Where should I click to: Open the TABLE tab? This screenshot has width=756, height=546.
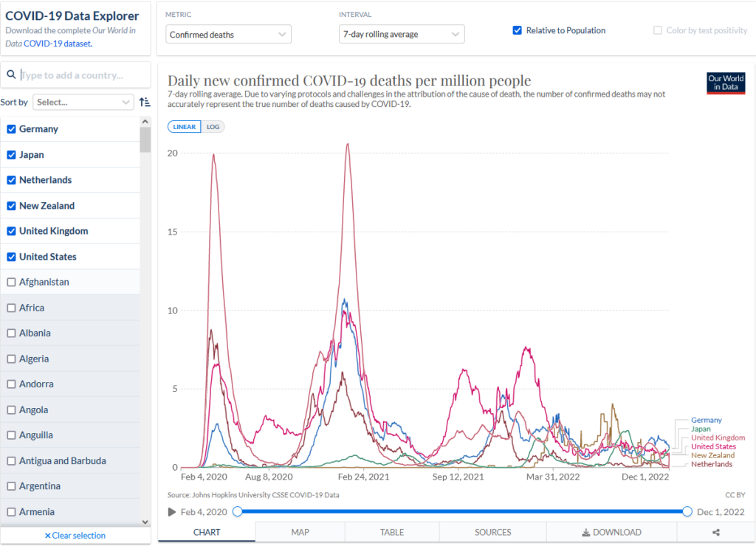pyautogui.click(x=391, y=532)
